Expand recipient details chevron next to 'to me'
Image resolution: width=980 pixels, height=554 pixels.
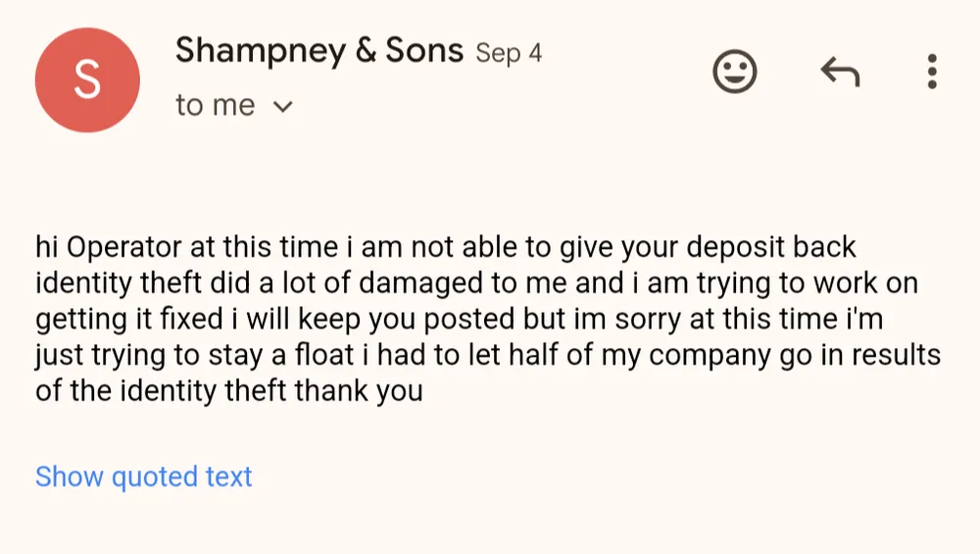click(283, 106)
